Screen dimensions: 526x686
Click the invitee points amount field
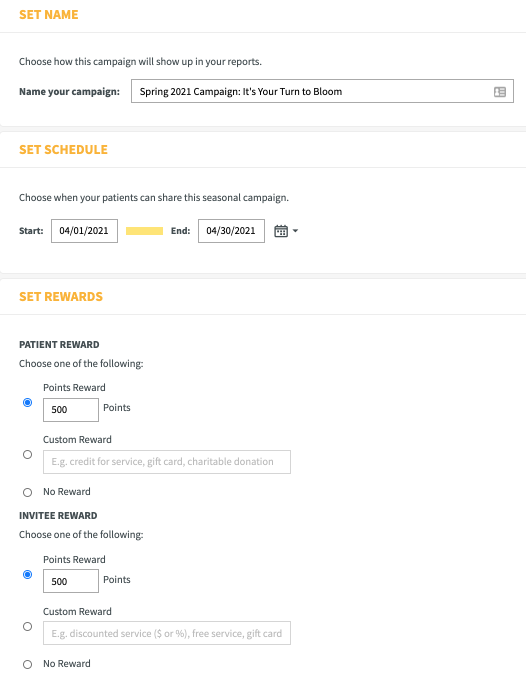coord(71,581)
